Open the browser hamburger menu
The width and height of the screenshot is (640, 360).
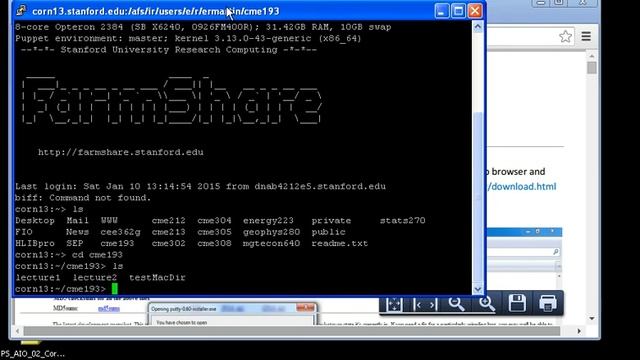point(586,36)
